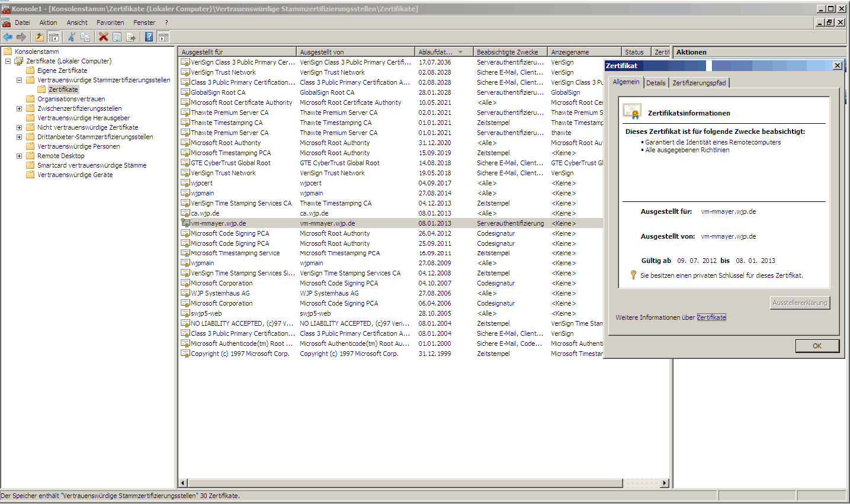Viewport: 850px width, 504px height.
Task: Sort by the Ablaufdatum column header
Action: [x=444, y=52]
